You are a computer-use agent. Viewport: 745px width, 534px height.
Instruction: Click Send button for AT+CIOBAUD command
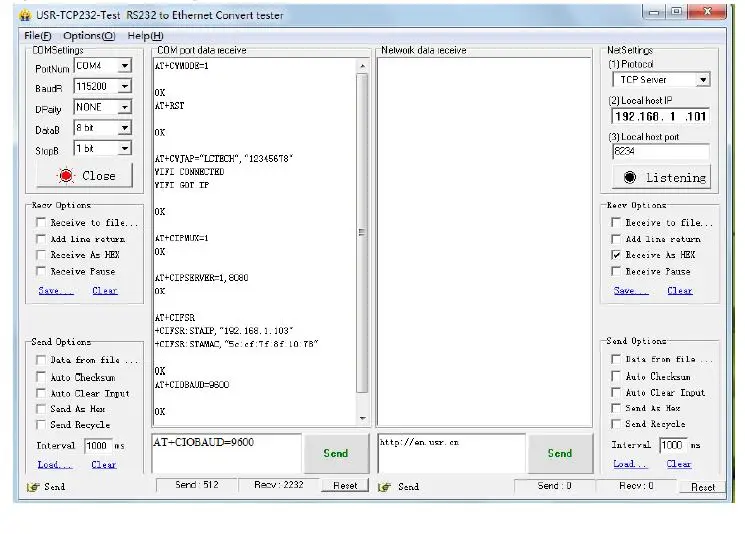336,453
